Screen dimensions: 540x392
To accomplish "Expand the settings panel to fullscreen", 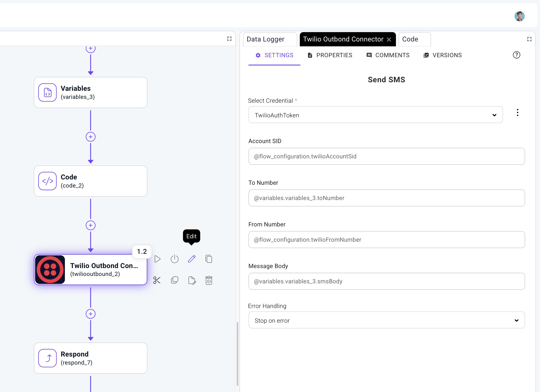I will tap(529, 39).
